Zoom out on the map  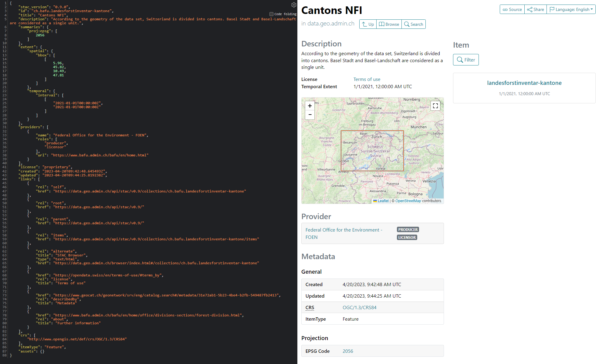click(310, 115)
